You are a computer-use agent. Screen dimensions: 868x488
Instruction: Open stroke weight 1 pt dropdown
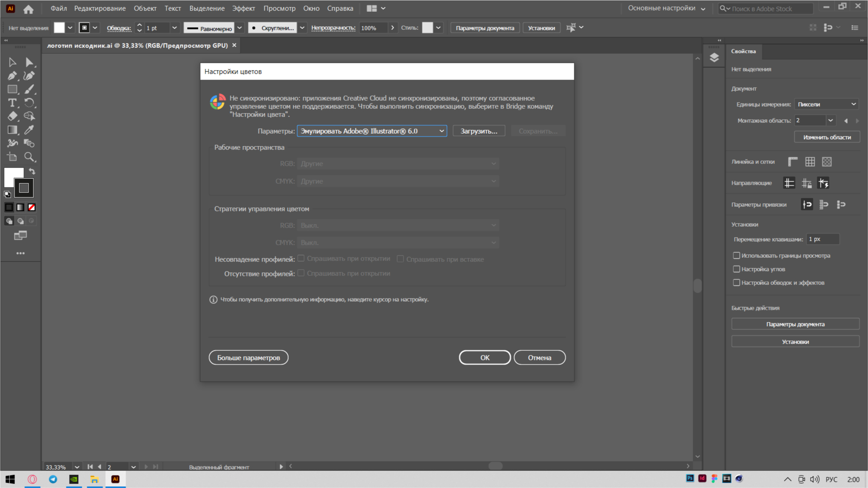tap(174, 28)
